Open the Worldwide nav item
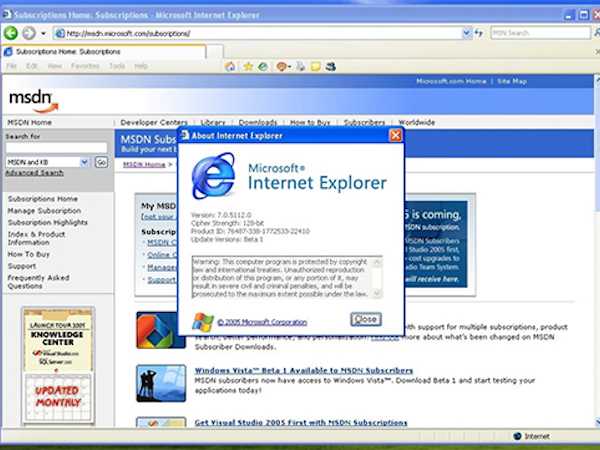 click(416, 122)
